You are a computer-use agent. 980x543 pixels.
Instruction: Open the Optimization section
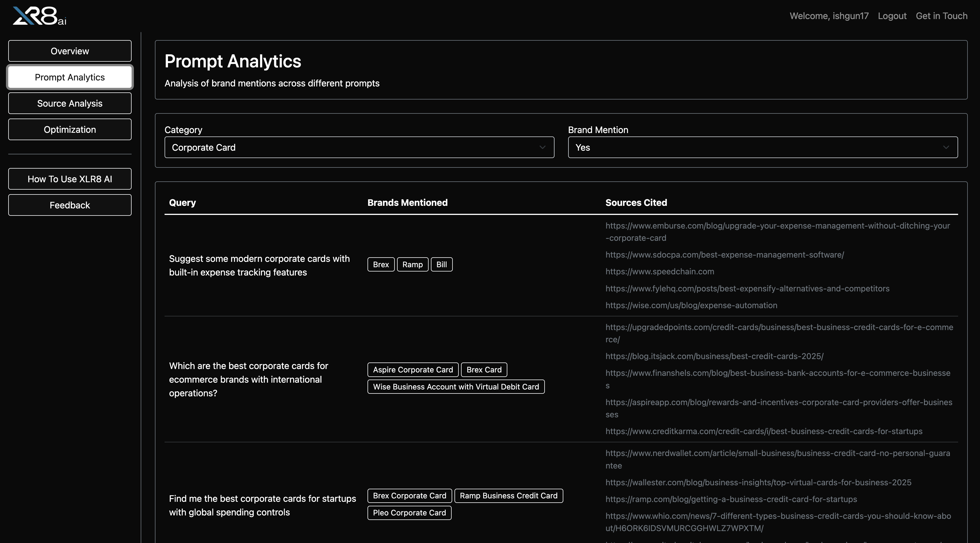coord(70,129)
